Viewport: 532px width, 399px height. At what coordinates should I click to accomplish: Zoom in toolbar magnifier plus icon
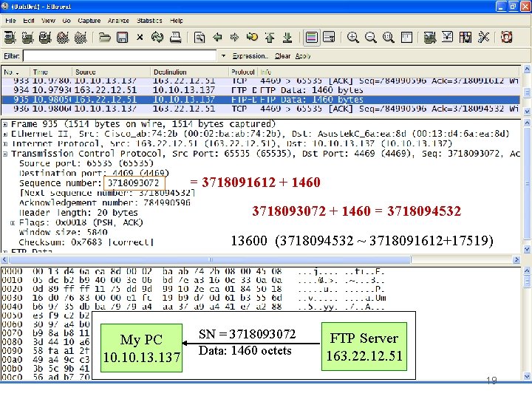pyautogui.click(x=353, y=37)
